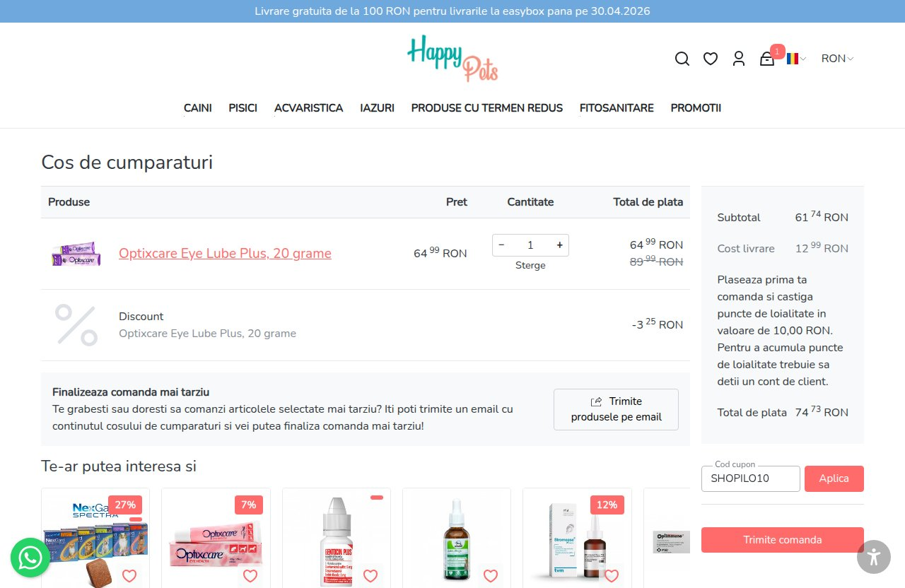This screenshot has width=905, height=588.
Task: Favorite the Stromease product heart
Action: [612, 575]
